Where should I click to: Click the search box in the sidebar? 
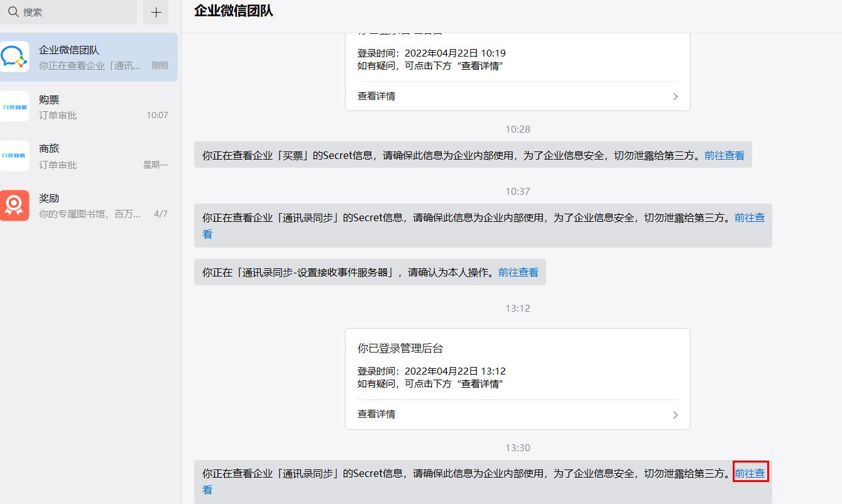68,12
